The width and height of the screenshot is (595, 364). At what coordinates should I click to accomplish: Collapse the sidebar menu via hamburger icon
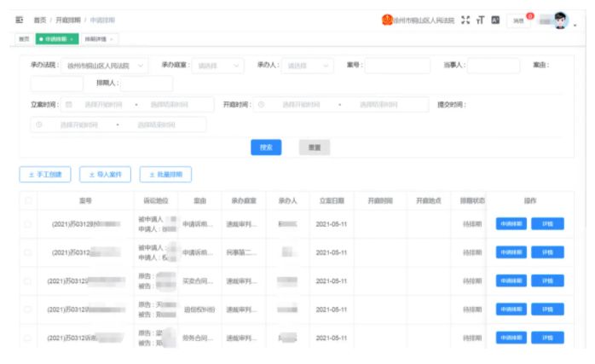coord(20,19)
